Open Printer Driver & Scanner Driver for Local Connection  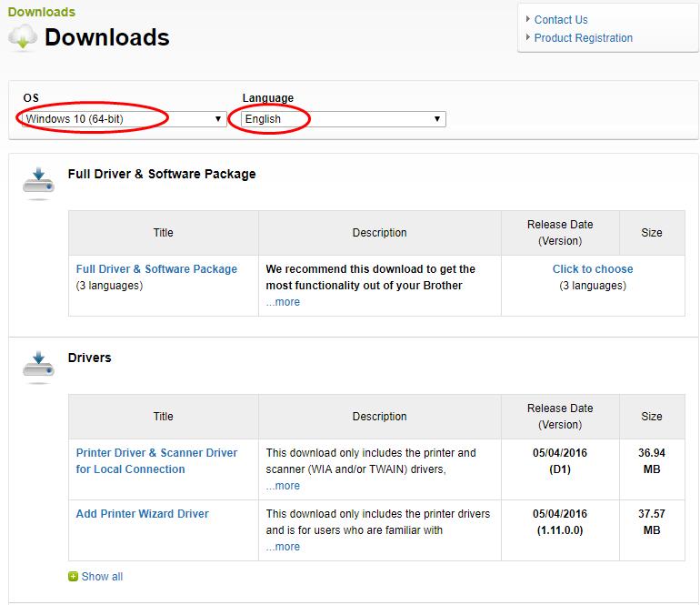coord(156,461)
